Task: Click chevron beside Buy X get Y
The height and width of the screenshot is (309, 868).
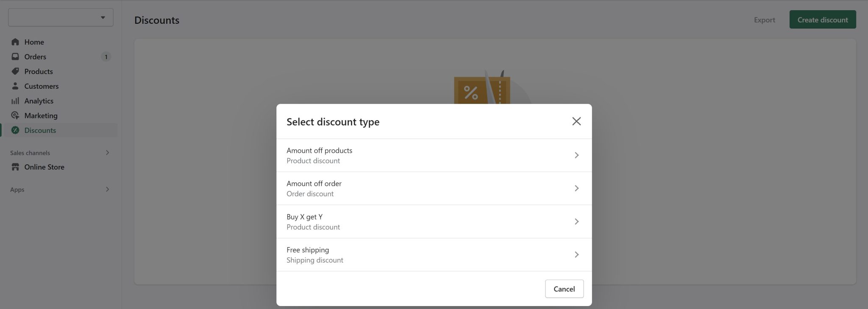Action: [x=576, y=222]
